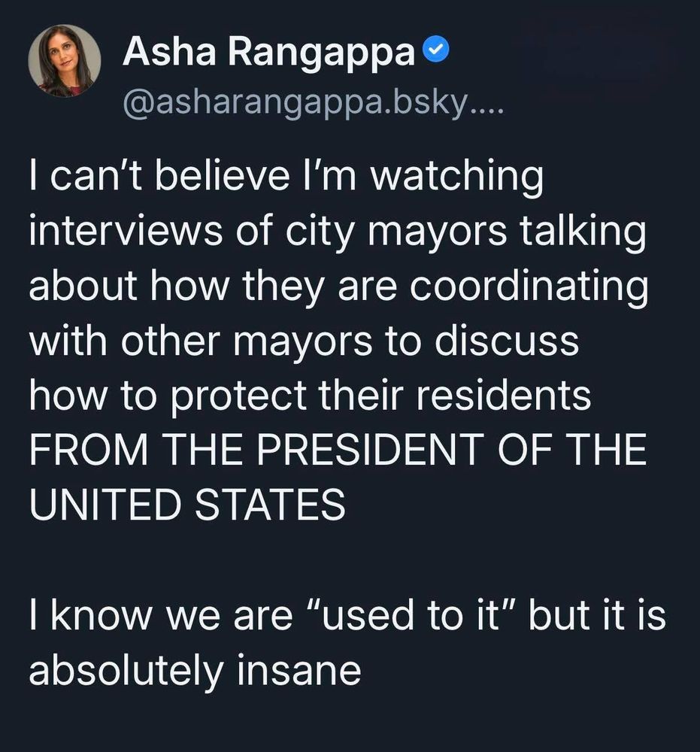Click the blue verified checkmark badge
This screenshot has width=700, height=752.
pos(436,51)
